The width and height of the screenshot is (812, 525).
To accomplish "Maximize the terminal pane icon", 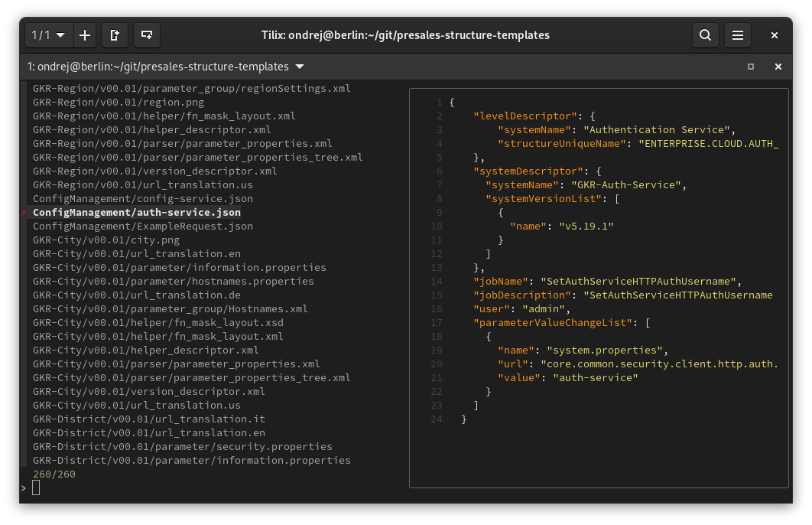I will 750,67.
